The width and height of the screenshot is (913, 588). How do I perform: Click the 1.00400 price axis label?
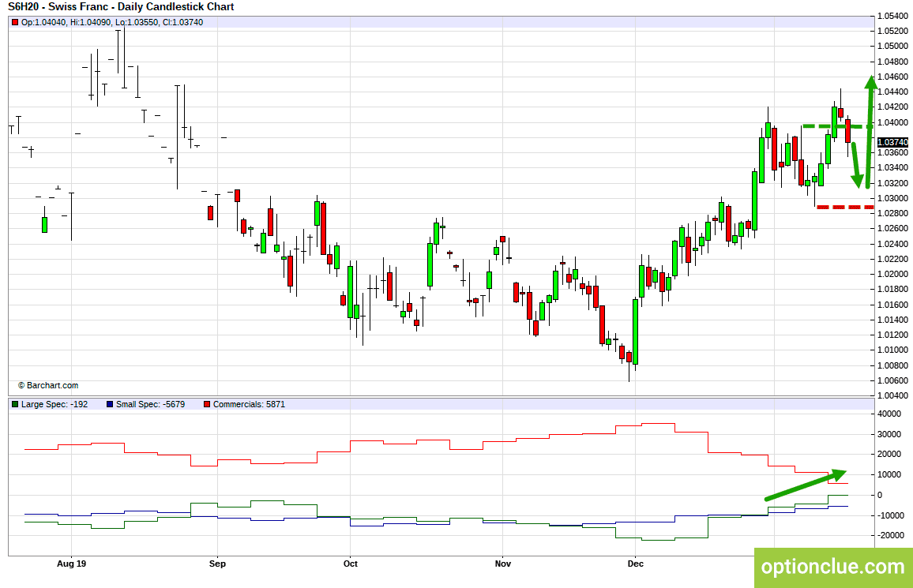(x=892, y=395)
